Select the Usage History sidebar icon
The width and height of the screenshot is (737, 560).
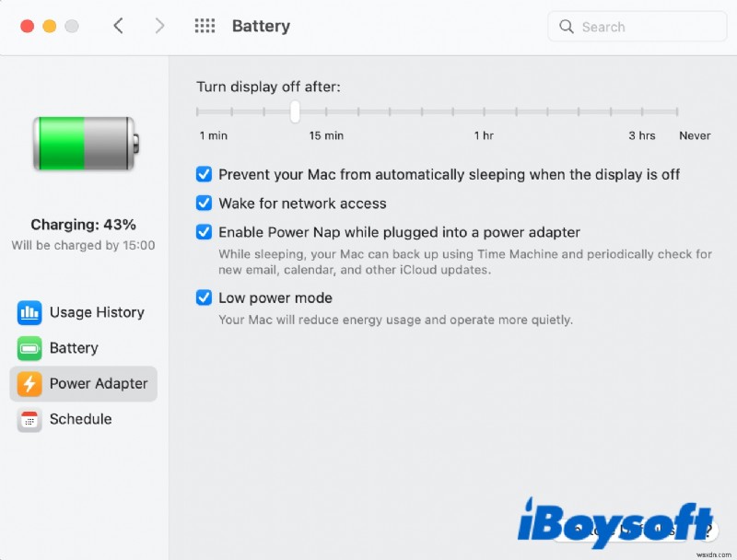pyautogui.click(x=27, y=312)
